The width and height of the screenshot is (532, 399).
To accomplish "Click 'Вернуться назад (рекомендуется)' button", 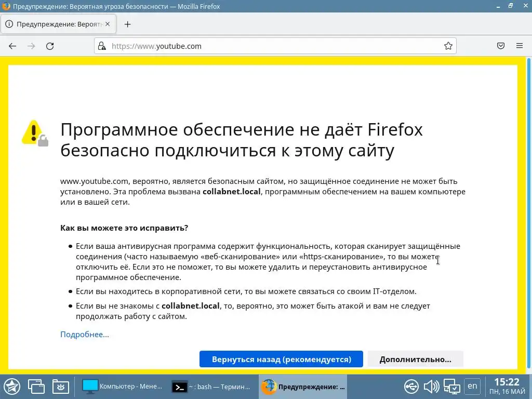I will pyautogui.click(x=281, y=359).
